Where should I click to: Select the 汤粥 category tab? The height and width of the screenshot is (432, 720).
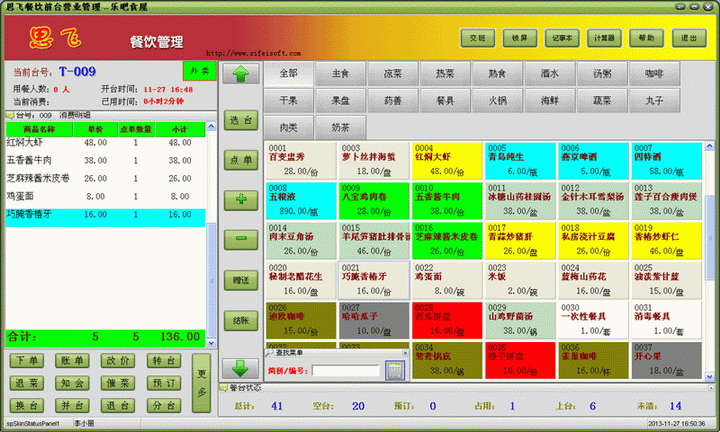pyautogui.click(x=602, y=73)
